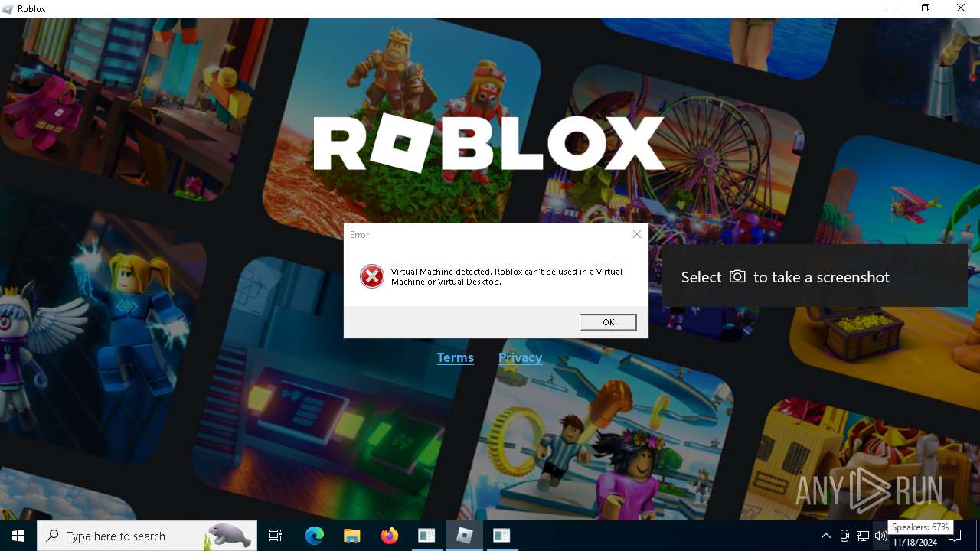The image size is (980, 551).
Task: Click the manatee search highlight icon
Action: point(228,536)
